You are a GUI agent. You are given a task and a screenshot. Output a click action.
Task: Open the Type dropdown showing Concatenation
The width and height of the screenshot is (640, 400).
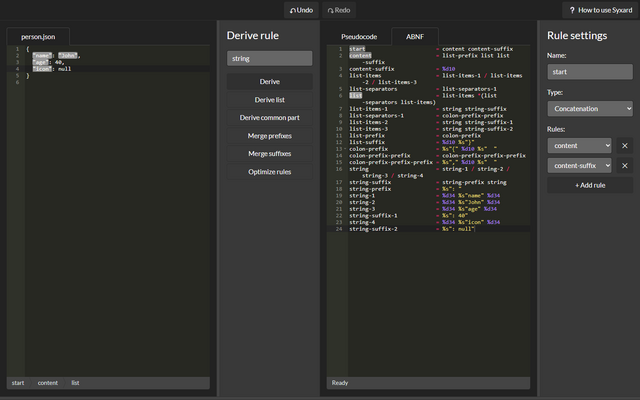coord(590,109)
